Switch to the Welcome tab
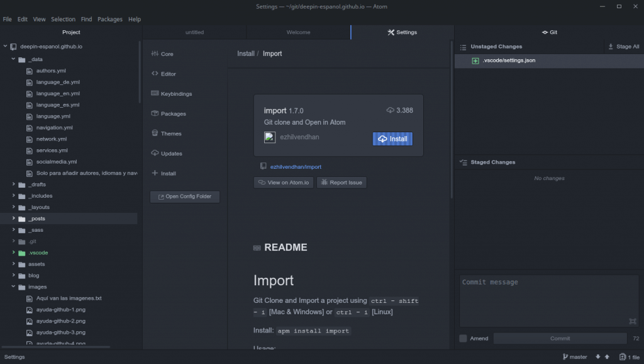 [x=298, y=32]
